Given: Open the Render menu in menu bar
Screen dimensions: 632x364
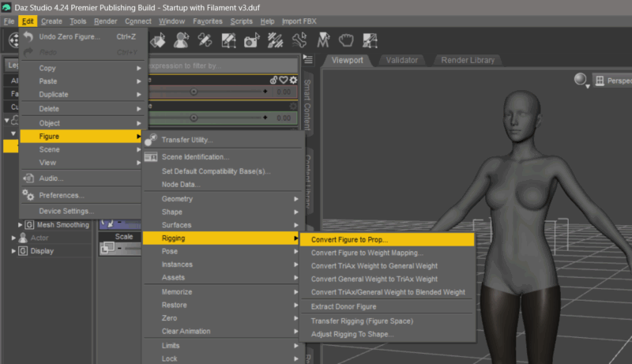Looking at the screenshot, I should tap(106, 21).
